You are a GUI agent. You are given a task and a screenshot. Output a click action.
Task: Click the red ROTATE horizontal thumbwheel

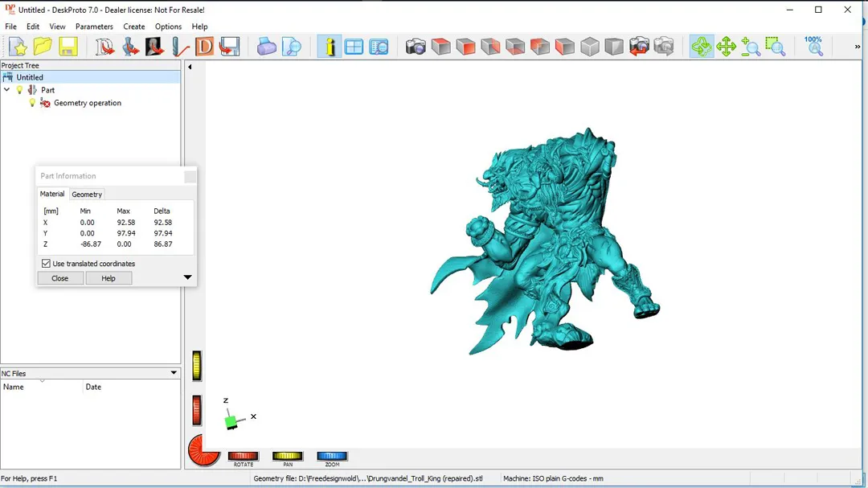coord(243,456)
